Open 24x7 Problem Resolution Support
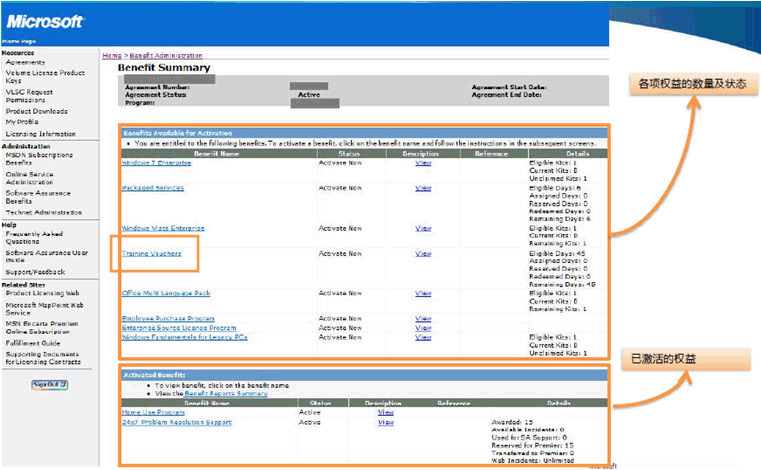Screen dimensions: 761x470 176,422
